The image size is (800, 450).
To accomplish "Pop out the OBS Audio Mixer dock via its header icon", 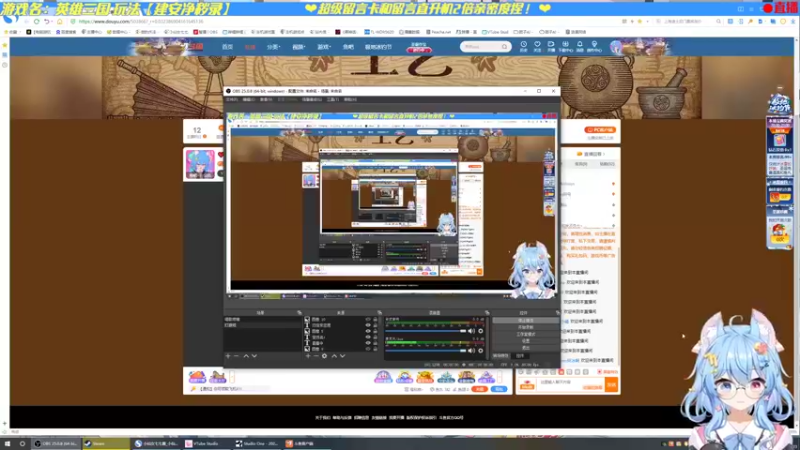I will pos(487,312).
